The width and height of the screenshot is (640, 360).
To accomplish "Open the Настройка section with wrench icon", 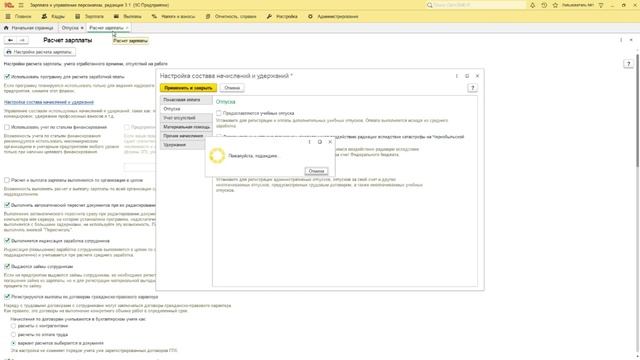I will pyautogui.click(x=282, y=16).
